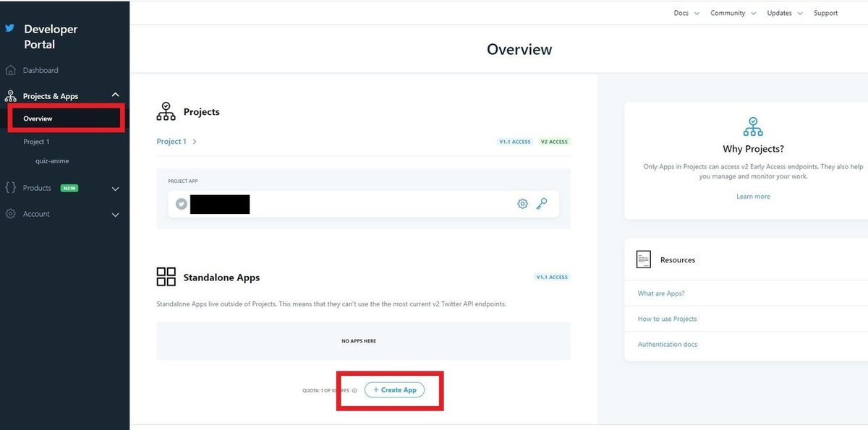Click the Standalone Apps heading
The height and width of the screenshot is (430, 868).
(221, 278)
